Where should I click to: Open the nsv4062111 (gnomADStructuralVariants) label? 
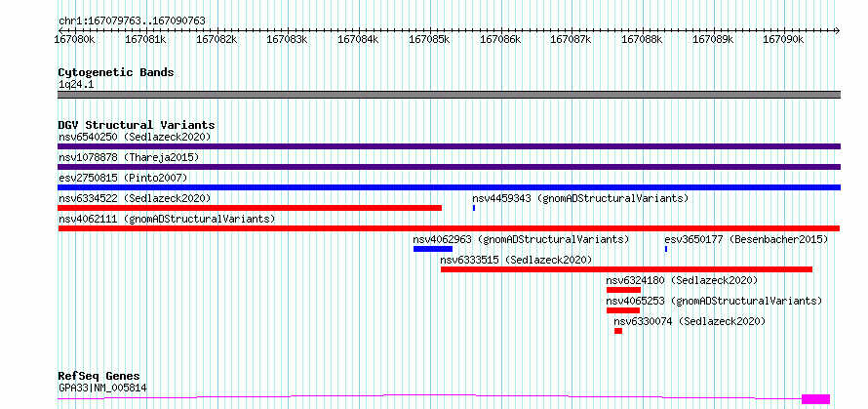tap(167, 219)
